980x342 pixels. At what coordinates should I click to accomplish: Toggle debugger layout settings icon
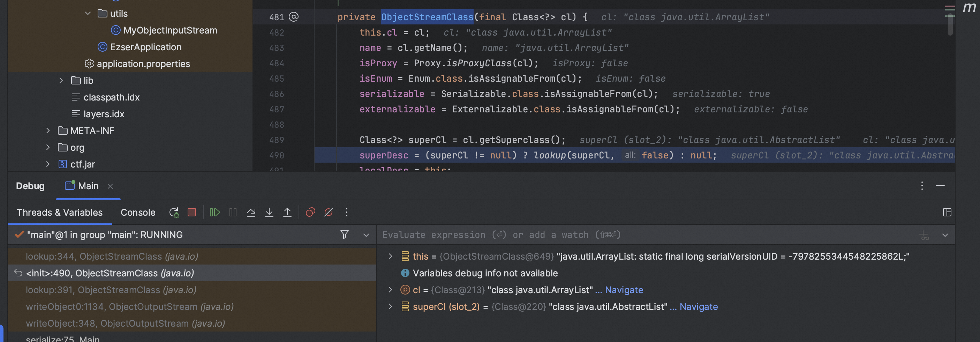(947, 212)
